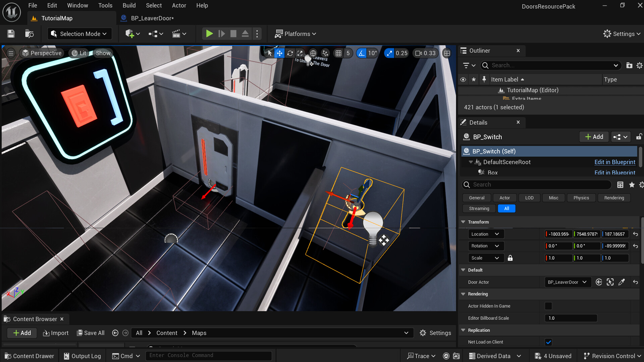Open the Selection Mode dropdown
This screenshot has height=362, width=644.
tap(79, 34)
